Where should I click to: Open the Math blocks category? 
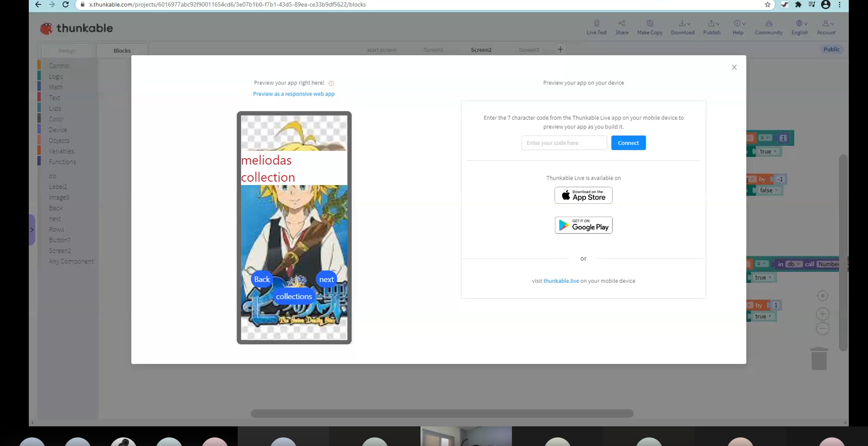tap(56, 87)
